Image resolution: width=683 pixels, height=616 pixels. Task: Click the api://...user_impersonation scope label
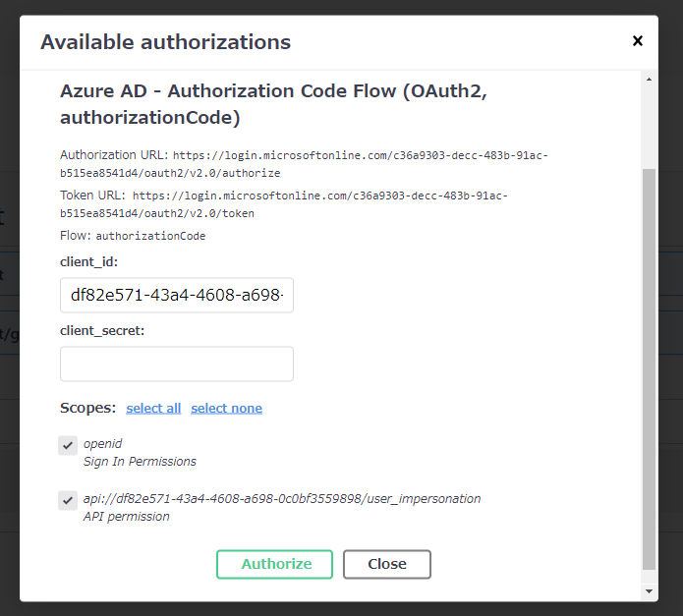282,499
